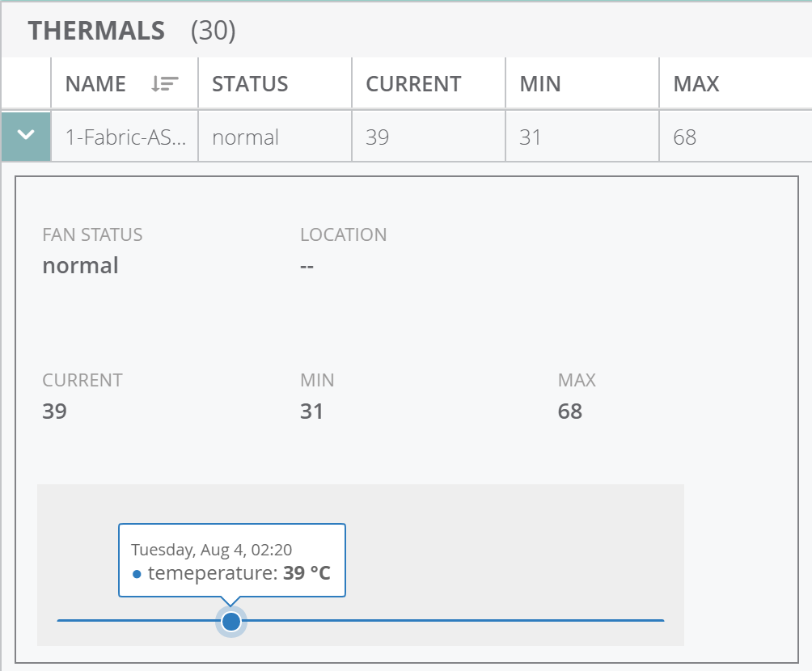
Task: Click the sort icon beside NAME
Action: 165,83
